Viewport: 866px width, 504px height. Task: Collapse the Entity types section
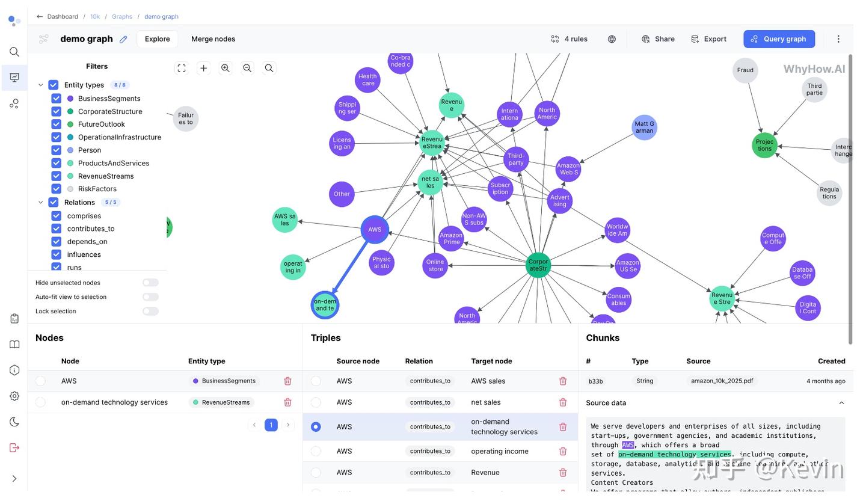coord(40,85)
